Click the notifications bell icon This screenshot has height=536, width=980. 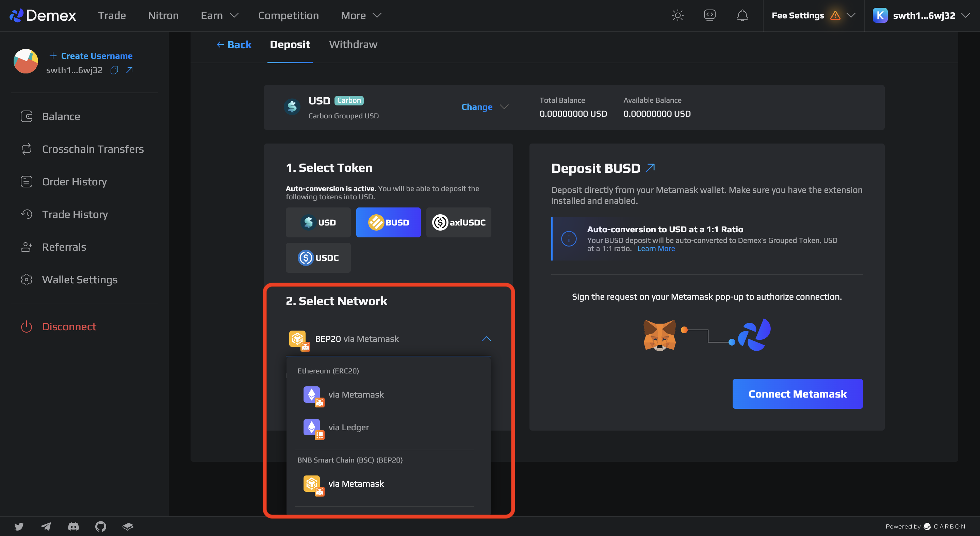click(742, 15)
